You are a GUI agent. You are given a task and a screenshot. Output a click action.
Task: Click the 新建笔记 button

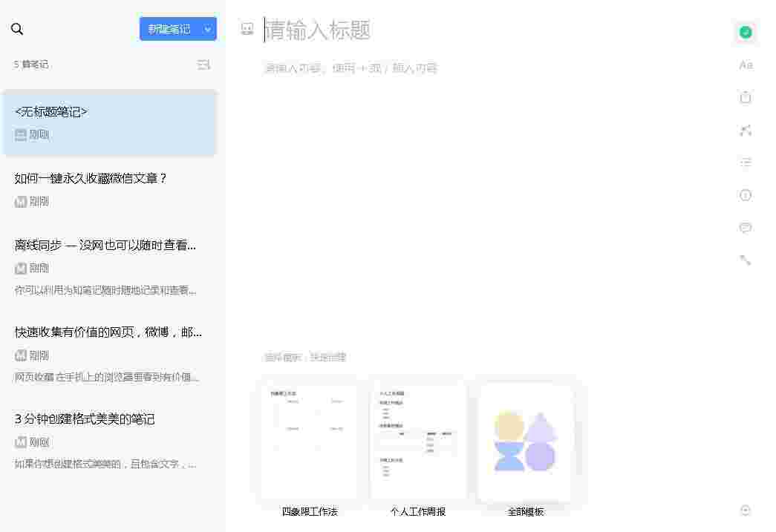(170, 29)
